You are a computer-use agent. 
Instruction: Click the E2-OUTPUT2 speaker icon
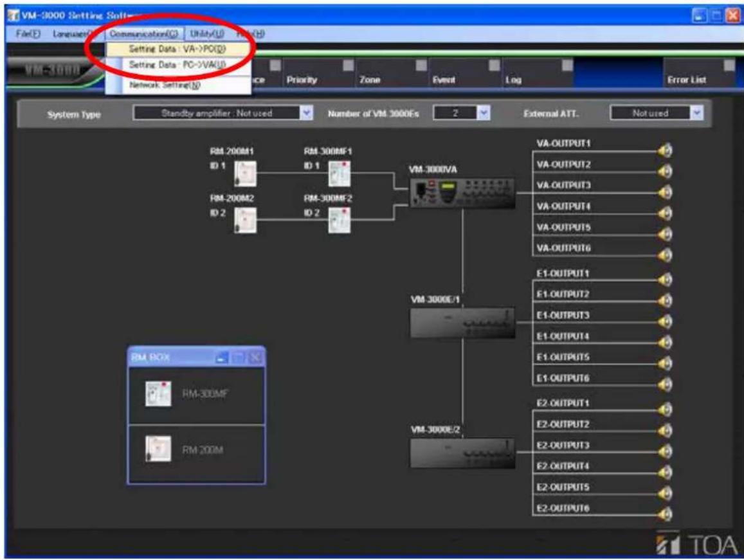pyautogui.click(x=666, y=430)
